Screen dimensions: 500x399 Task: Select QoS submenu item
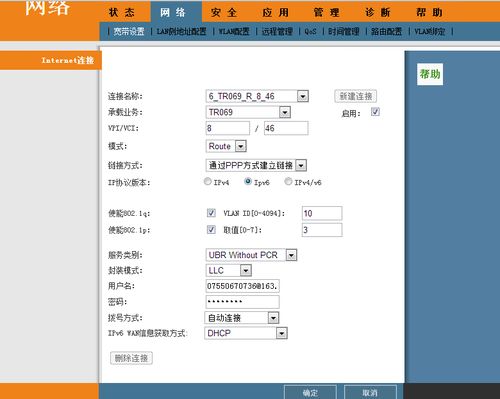click(310, 32)
